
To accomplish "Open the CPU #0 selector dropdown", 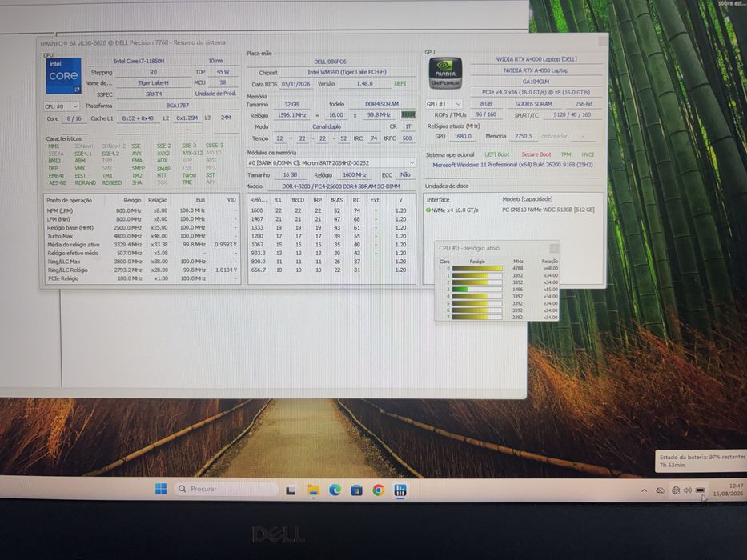I will point(62,106).
